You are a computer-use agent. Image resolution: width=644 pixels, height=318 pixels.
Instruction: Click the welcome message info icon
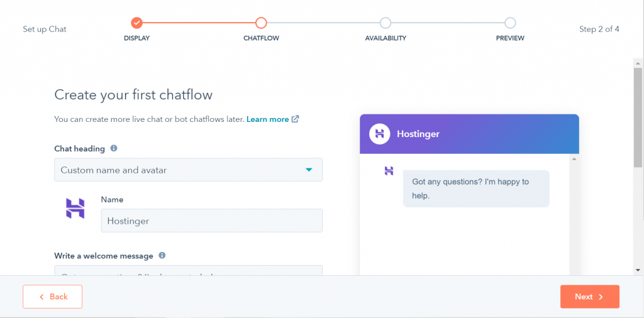(162, 255)
